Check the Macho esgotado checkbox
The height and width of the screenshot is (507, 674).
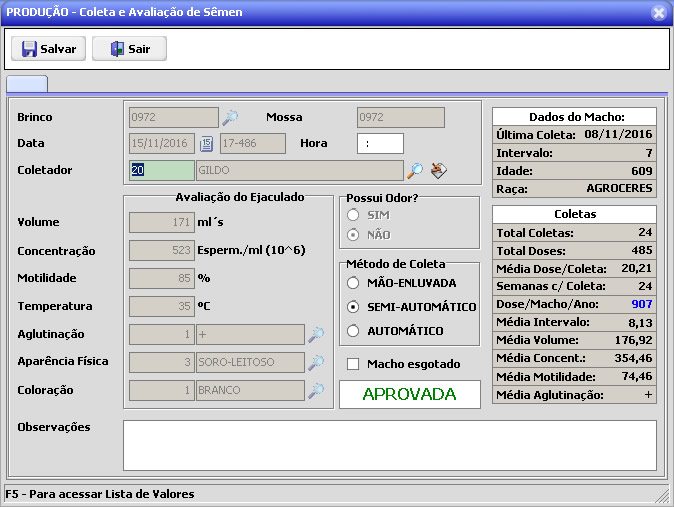coord(353,364)
